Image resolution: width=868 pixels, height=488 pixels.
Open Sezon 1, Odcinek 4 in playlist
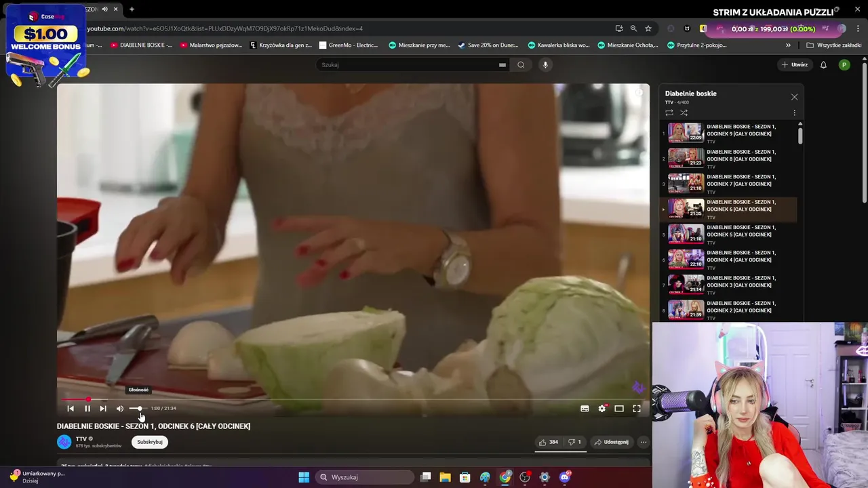pos(729,258)
